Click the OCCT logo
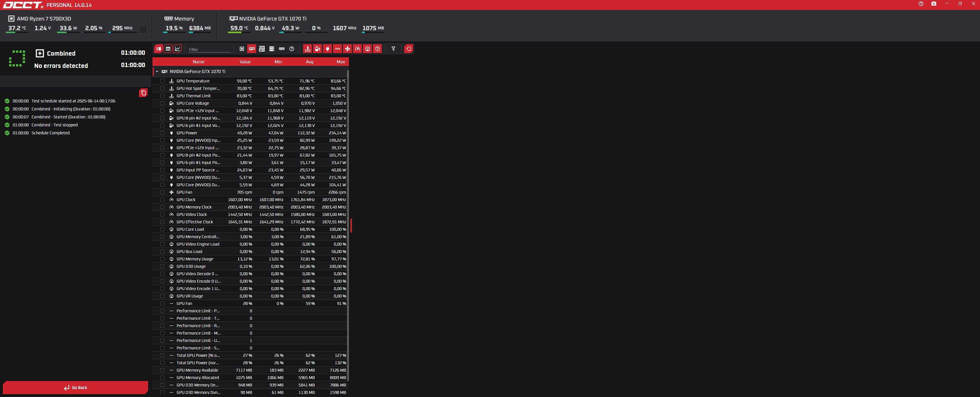The width and height of the screenshot is (980, 397). coord(23,5)
